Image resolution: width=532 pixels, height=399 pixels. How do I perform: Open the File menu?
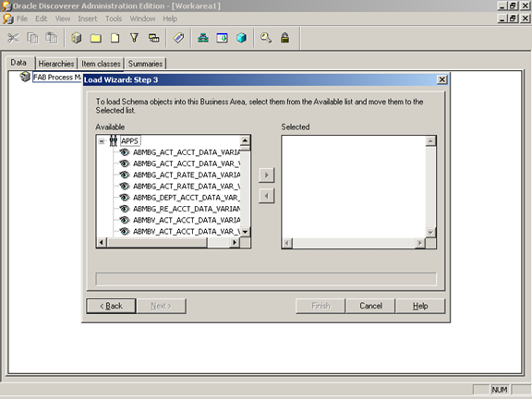22,18
